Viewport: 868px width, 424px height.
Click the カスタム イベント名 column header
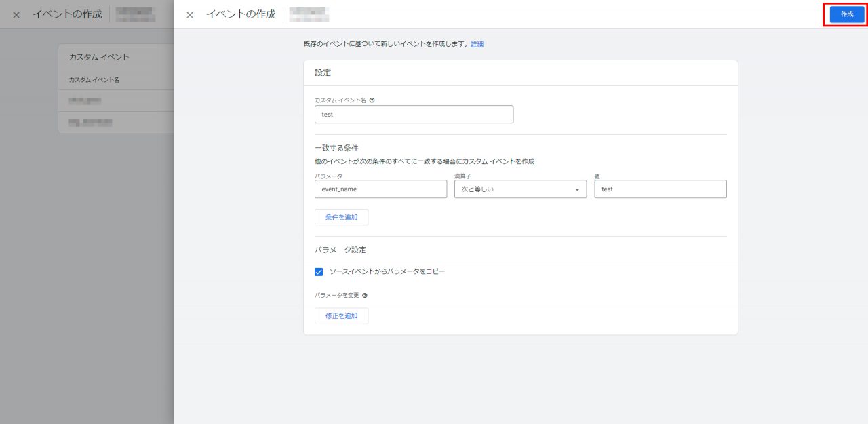pyautogui.click(x=94, y=80)
